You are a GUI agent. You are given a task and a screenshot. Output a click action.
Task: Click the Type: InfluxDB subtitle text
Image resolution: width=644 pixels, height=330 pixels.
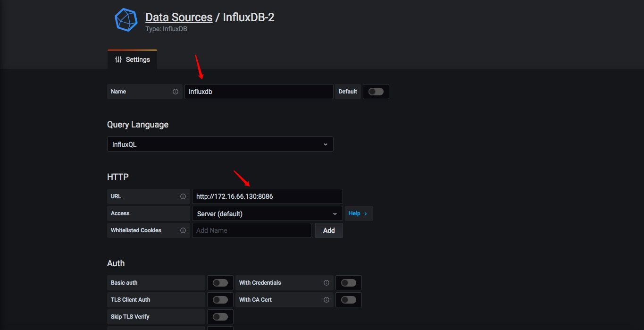[x=167, y=29]
